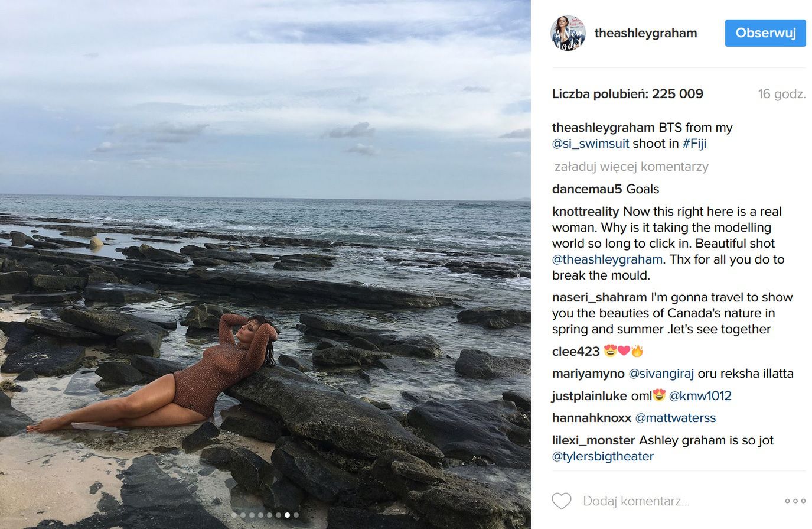Visit commenter knottreality's profile
The image size is (812, 529).
[x=585, y=212]
